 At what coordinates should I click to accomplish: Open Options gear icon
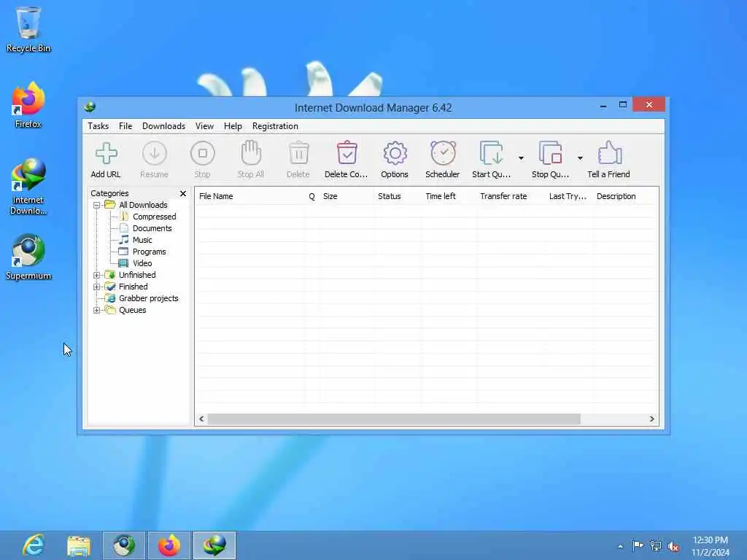pyautogui.click(x=395, y=154)
